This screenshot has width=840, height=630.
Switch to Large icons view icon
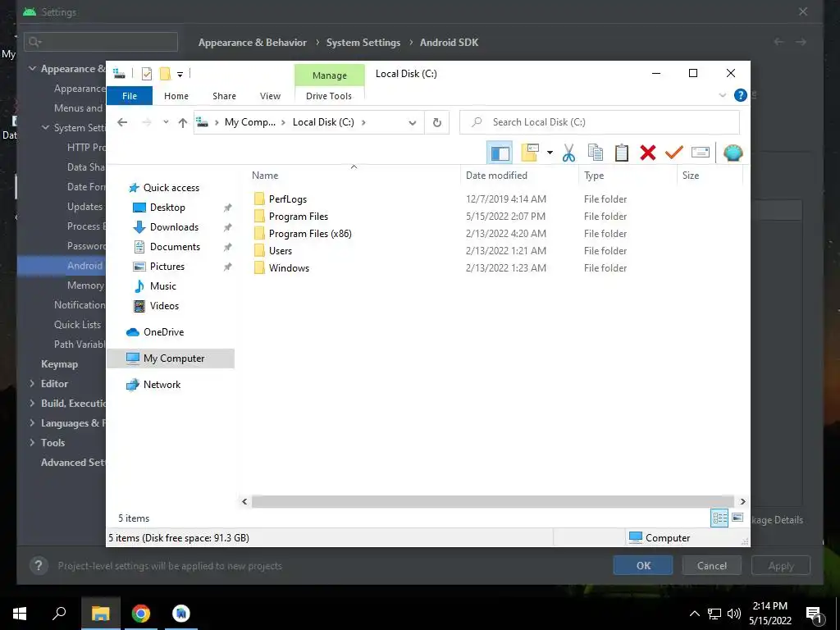click(737, 518)
